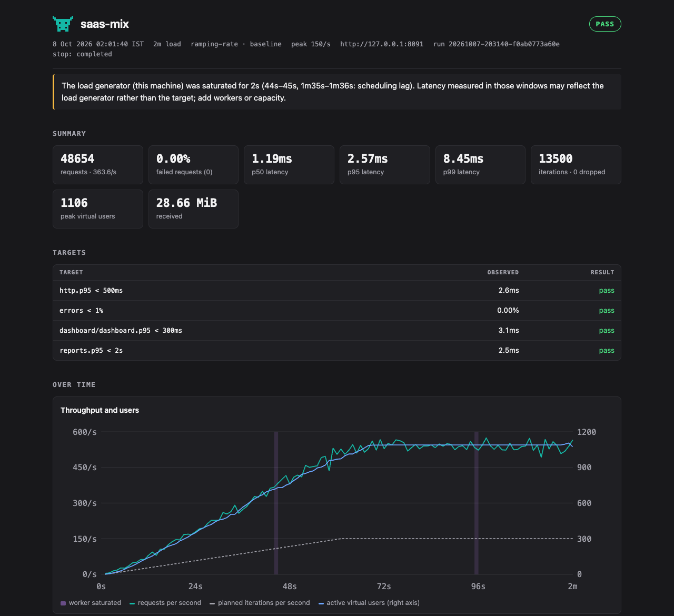
Task: Toggle the 'worker saturated' legend item
Action: point(91,603)
